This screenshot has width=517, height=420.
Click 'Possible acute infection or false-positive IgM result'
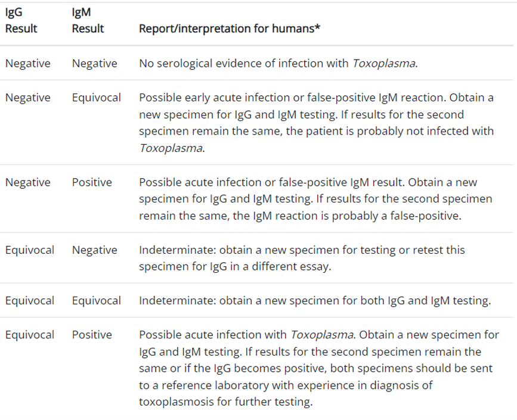click(x=271, y=182)
